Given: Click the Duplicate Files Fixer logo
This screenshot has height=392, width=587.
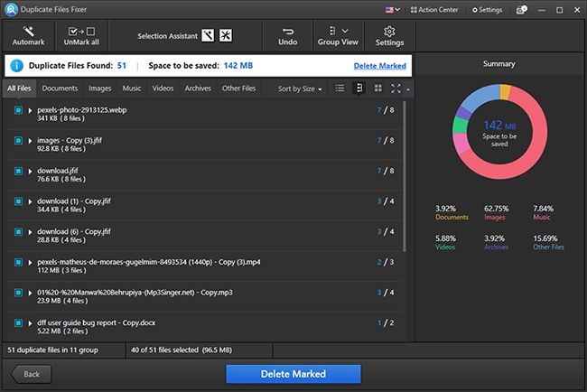Looking at the screenshot, I should [x=11, y=9].
